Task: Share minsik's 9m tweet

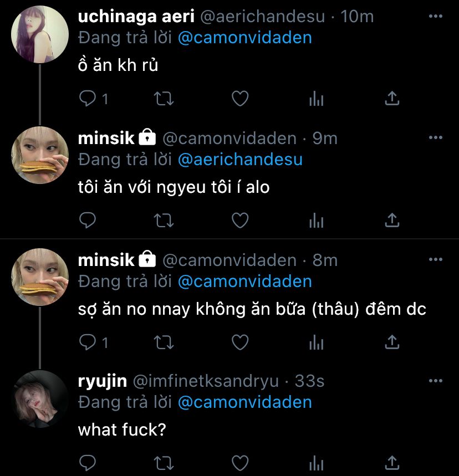Action: (x=392, y=221)
